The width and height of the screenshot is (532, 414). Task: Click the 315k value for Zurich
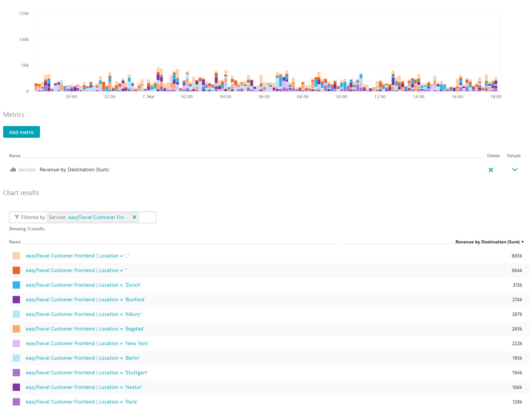[x=517, y=285]
